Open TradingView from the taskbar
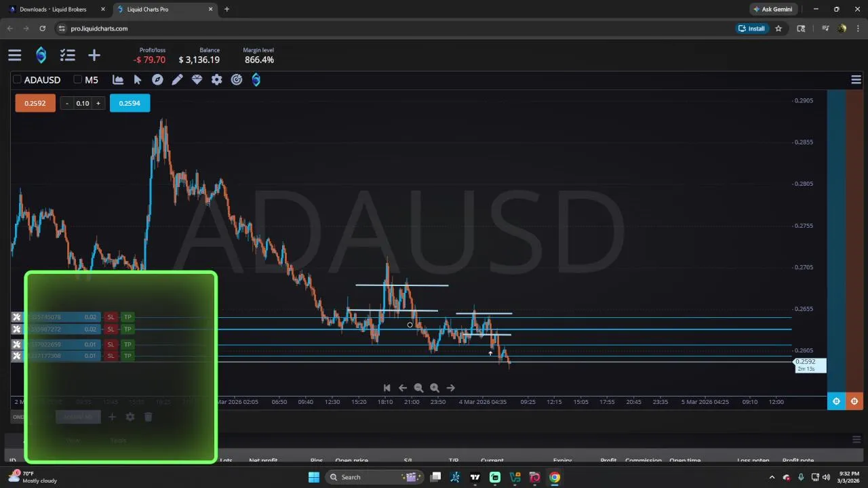Viewport: 868px width, 488px height. (x=475, y=477)
